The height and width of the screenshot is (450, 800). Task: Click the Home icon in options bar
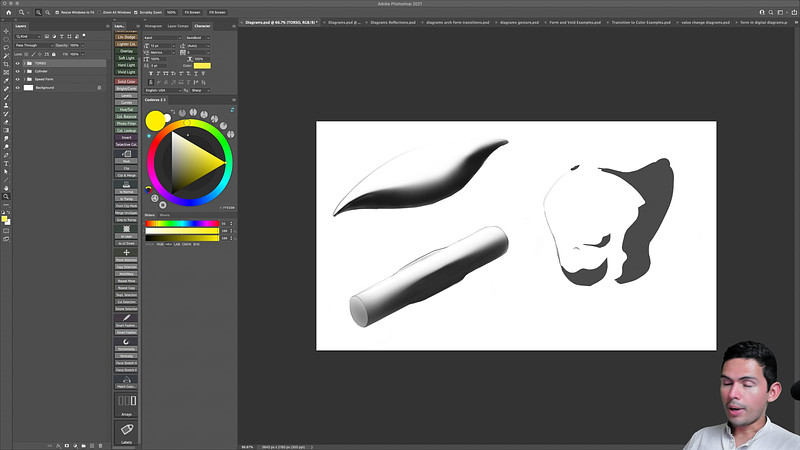pos(8,12)
